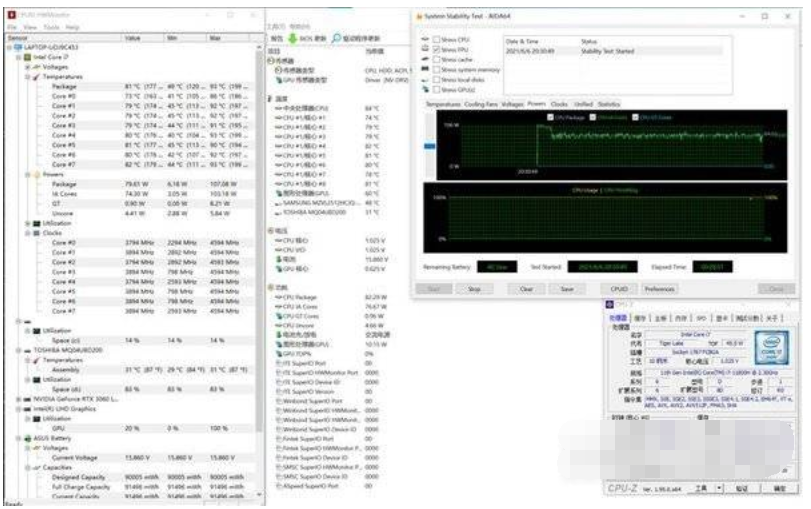This screenshot has height=509, width=811.
Task: Select the Package temperature row in HWMonitor
Action: coord(147,86)
